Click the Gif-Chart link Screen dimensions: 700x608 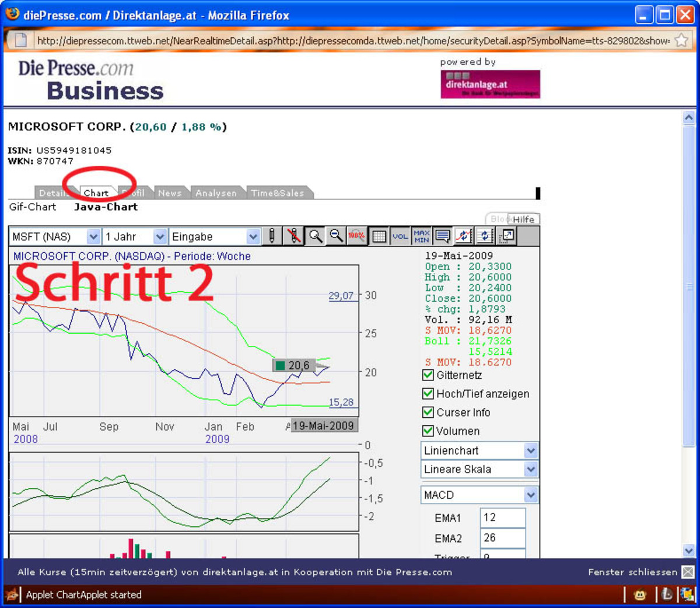[x=33, y=207]
